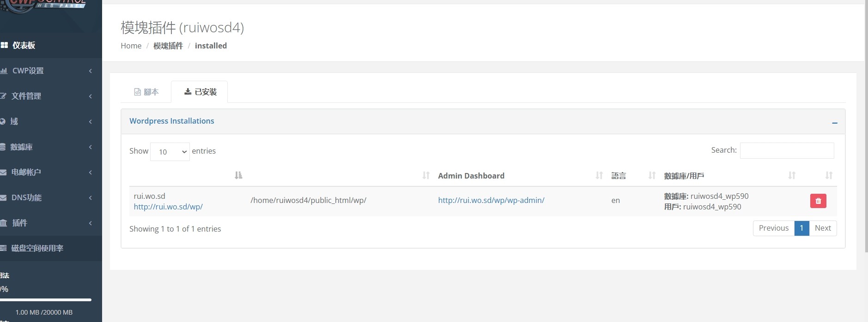Go to Home in the breadcrumb
The image size is (868, 322).
tap(131, 46)
